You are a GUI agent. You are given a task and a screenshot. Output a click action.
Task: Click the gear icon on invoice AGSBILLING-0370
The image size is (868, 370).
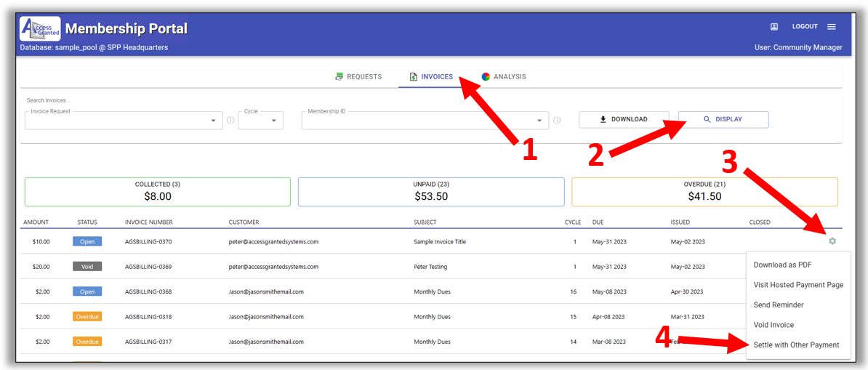tap(832, 241)
